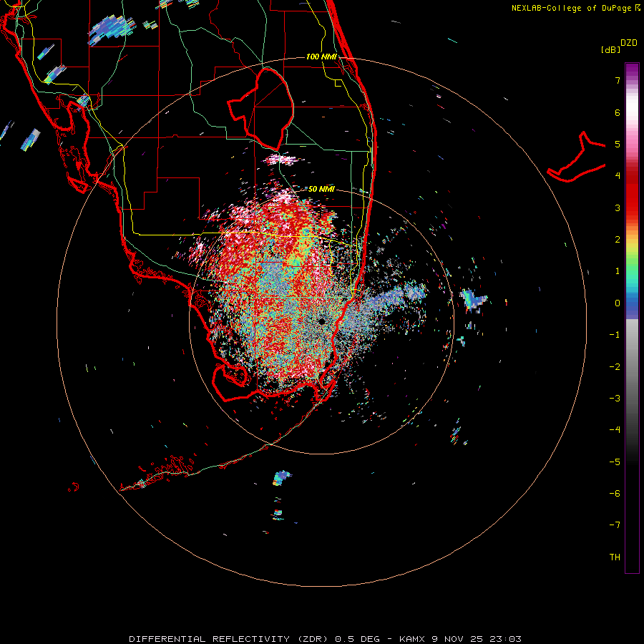Click the legend label 6
The image size is (644, 644).
pyautogui.click(x=618, y=112)
